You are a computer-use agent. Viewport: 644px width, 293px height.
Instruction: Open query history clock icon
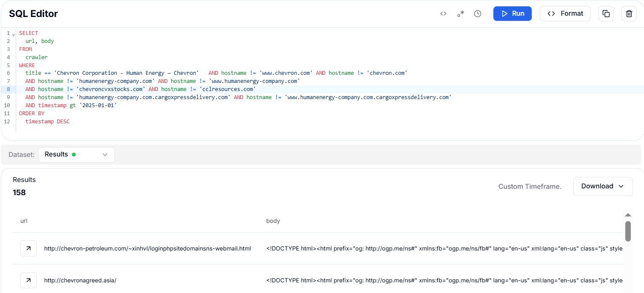[478, 14]
